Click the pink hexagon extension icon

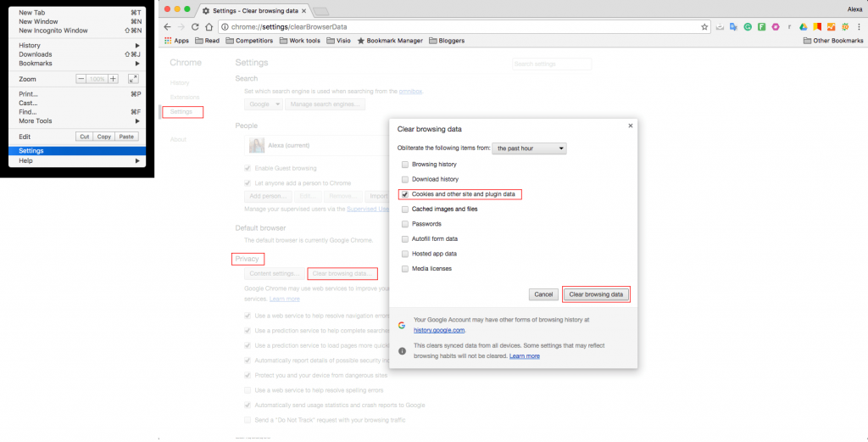[x=776, y=26]
